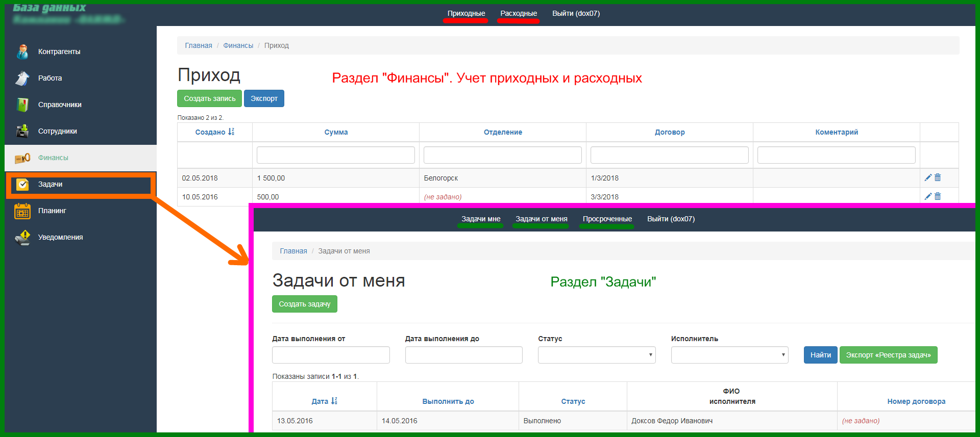980x437 pixels.
Task: Click Экспорт «Реестра задач» button
Action: coord(888,355)
